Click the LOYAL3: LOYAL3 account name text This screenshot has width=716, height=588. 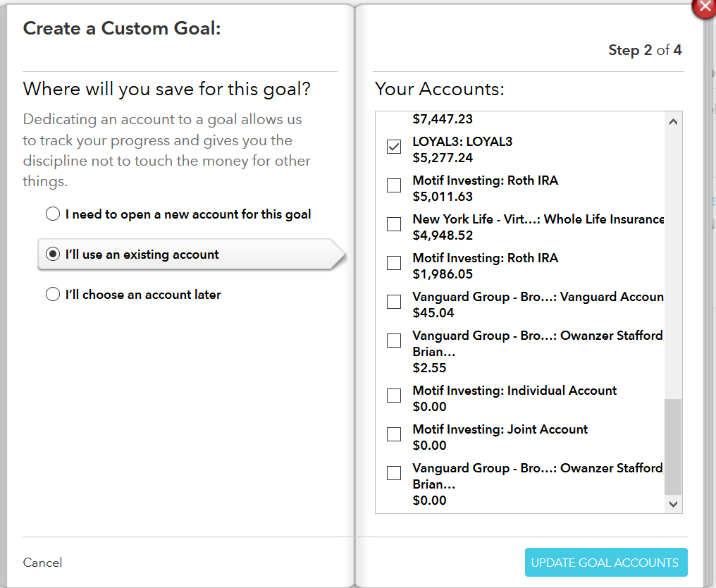462,142
